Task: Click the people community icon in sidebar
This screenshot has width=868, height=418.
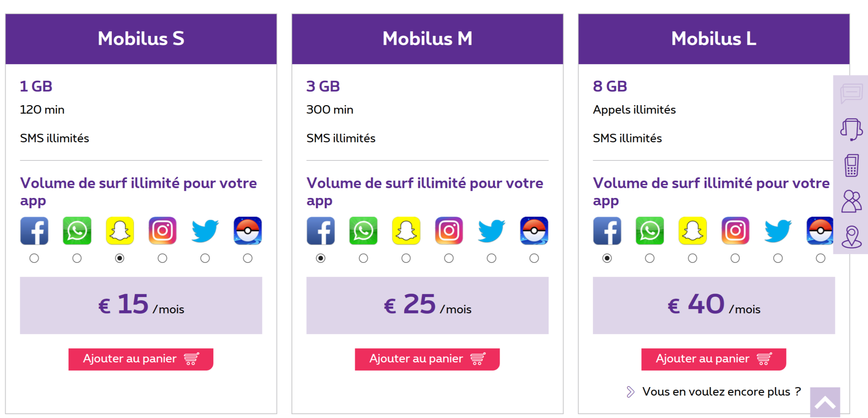Action: (851, 201)
